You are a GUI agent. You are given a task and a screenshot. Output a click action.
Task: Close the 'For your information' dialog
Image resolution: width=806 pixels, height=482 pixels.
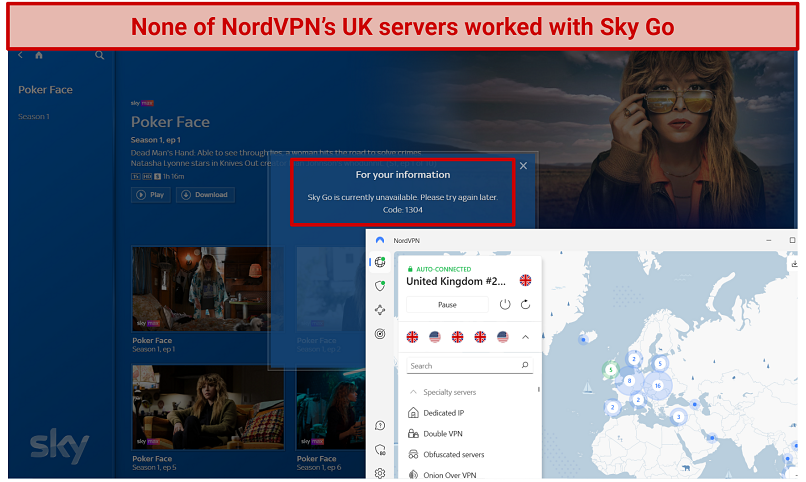pyautogui.click(x=523, y=166)
